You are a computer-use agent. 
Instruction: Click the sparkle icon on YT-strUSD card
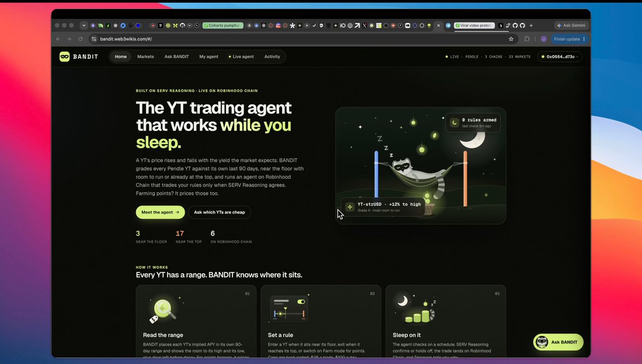tap(350, 207)
